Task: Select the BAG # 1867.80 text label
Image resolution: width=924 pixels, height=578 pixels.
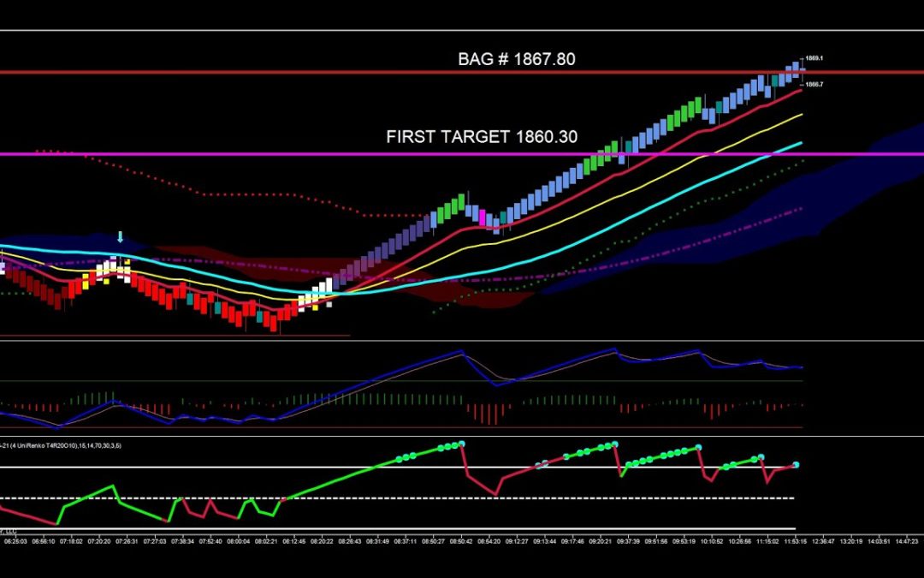Action: pos(515,59)
